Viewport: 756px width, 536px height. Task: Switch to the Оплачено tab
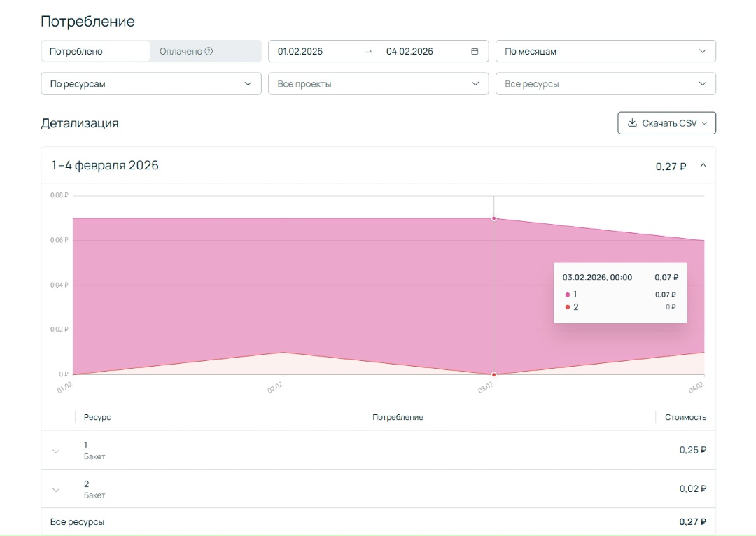click(x=181, y=51)
